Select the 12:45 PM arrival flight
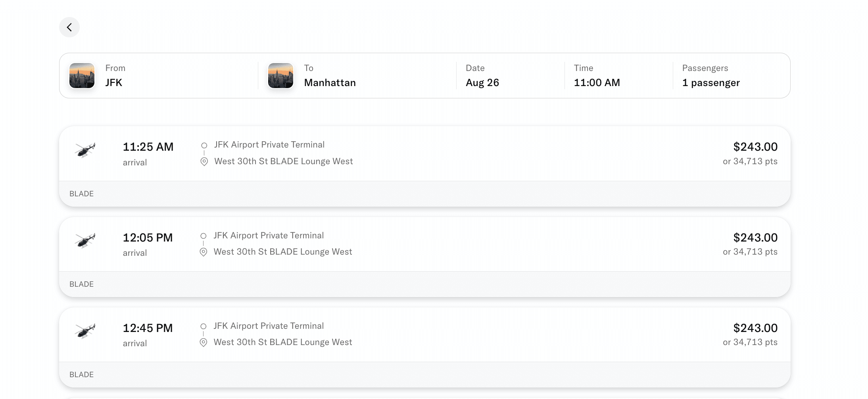This screenshot has width=868, height=399. pos(425,347)
